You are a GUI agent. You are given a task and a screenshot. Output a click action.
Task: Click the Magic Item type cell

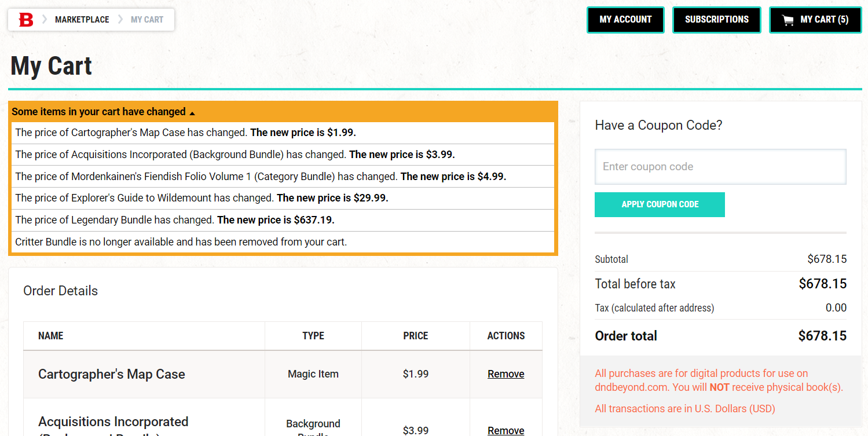313,374
